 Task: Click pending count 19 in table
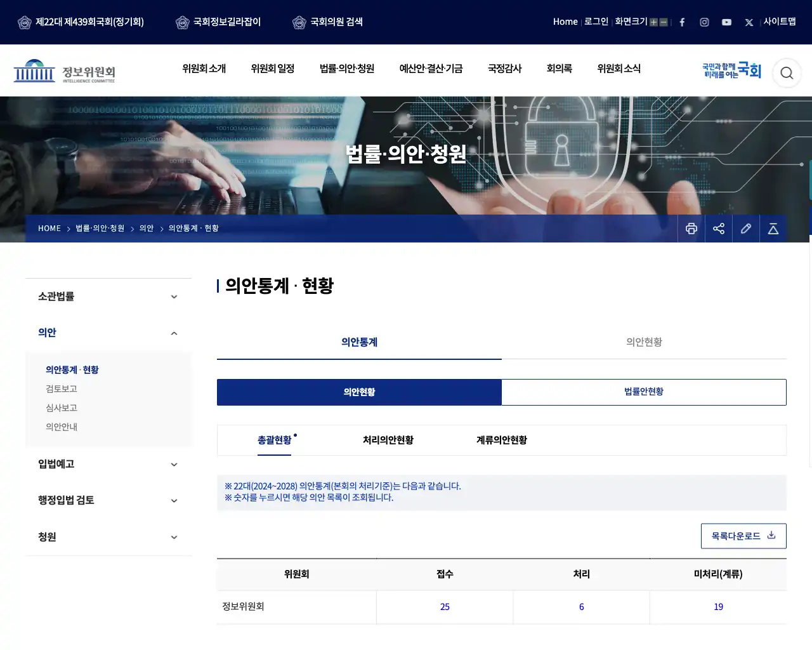(x=719, y=607)
